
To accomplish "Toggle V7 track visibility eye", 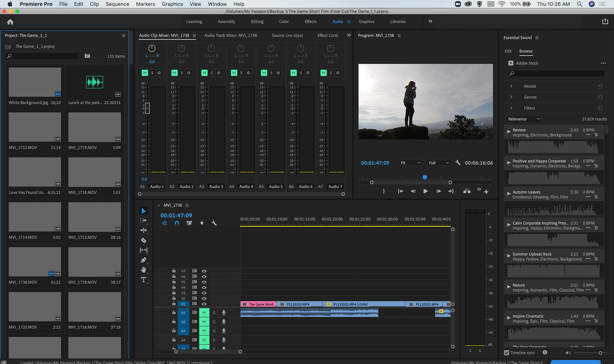I will point(204,271).
